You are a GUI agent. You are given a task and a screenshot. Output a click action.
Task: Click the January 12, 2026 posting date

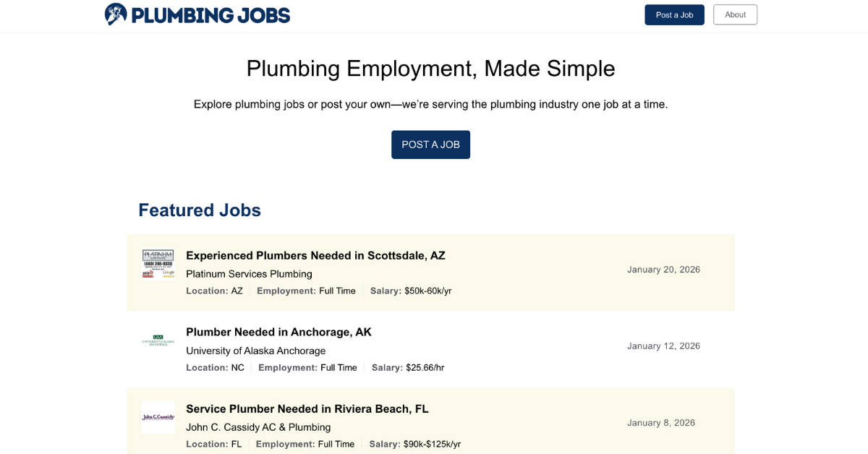click(663, 346)
